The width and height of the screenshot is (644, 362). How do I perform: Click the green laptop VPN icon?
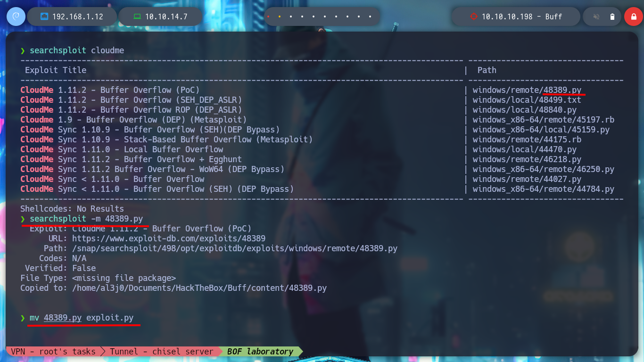click(137, 16)
